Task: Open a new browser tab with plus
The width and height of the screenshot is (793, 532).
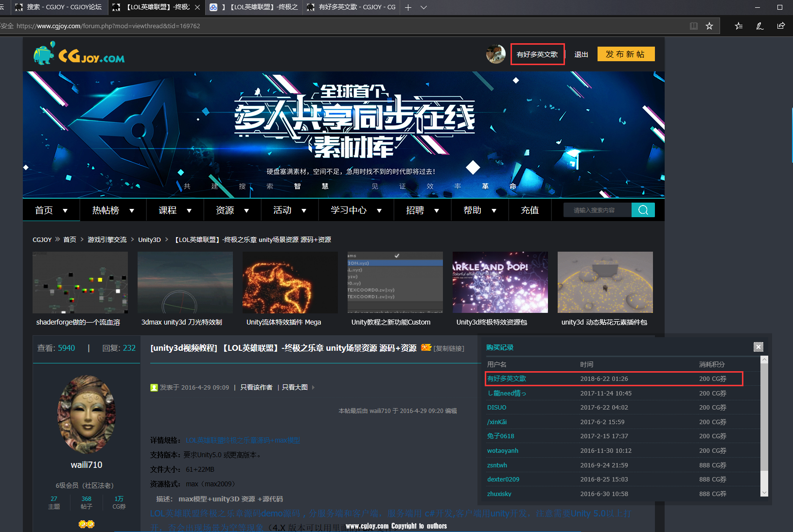Action: pyautogui.click(x=408, y=7)
